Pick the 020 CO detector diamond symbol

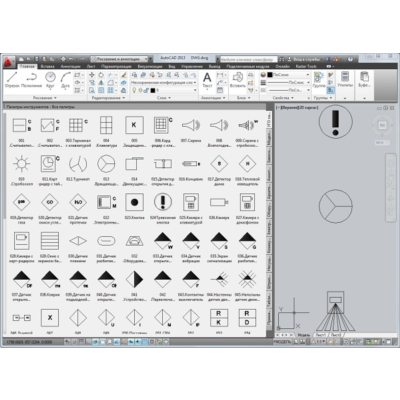[50, 202]
